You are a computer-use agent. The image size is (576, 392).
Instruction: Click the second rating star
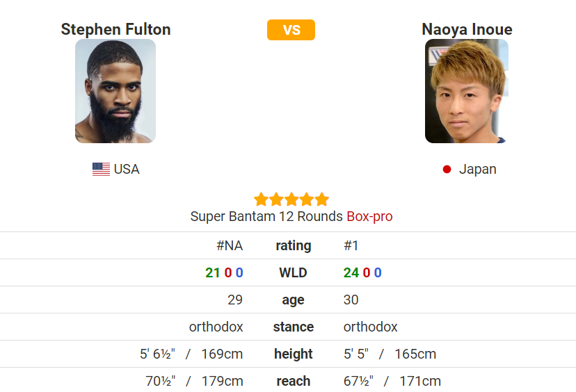pyautogui.click(x=276, y=199)
